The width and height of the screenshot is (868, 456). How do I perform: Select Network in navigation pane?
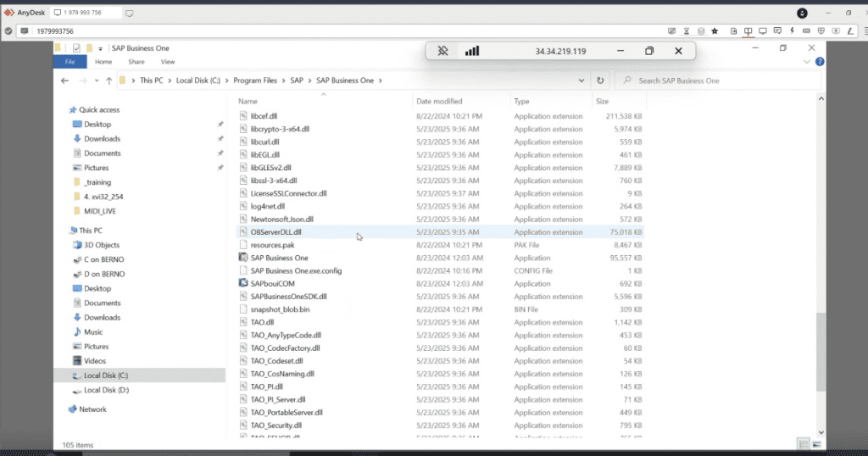tap(92, 409)
